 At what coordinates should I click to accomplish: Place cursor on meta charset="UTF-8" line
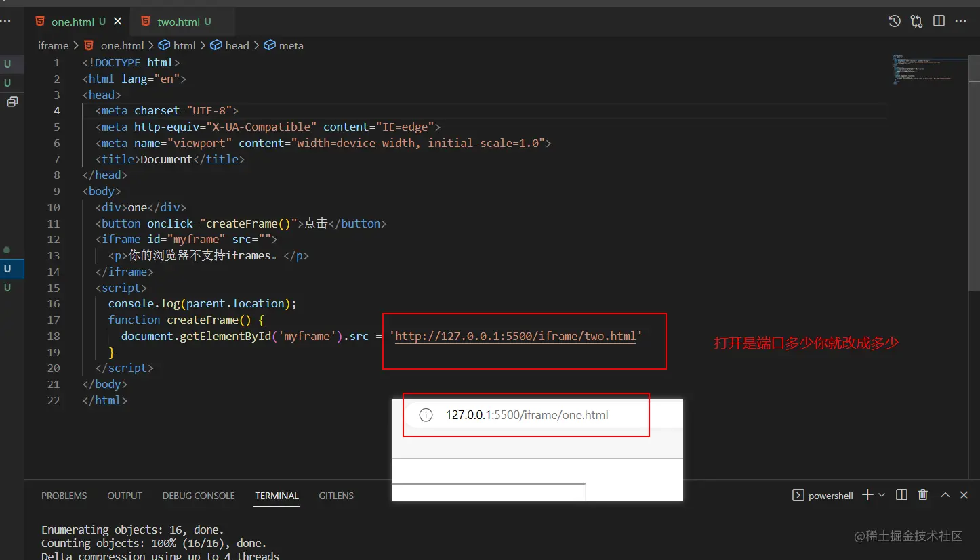coord(167,110)
